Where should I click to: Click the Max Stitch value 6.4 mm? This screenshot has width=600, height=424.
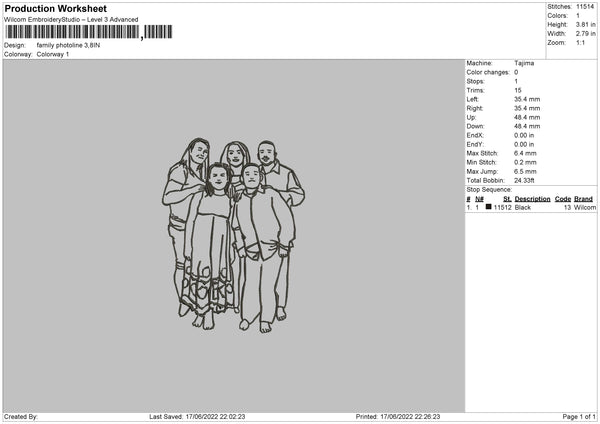click(525, 153)
